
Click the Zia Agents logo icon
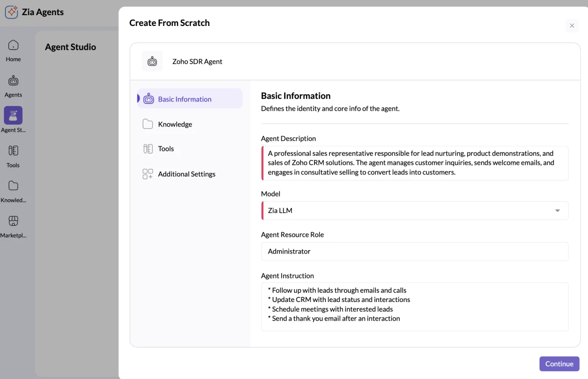[11, 12]
